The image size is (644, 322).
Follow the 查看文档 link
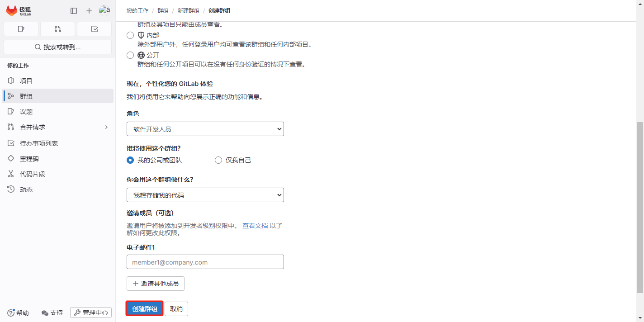[255, 226]
